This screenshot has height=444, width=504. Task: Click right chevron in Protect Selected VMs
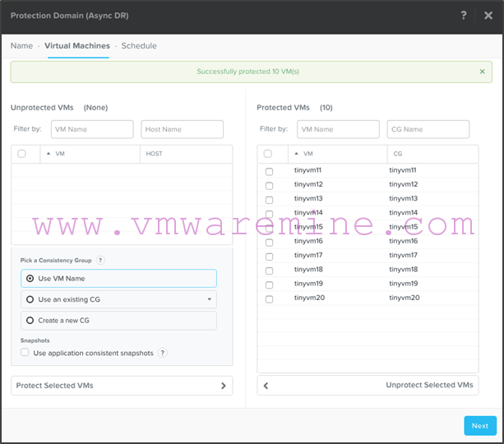coord(224,386)
